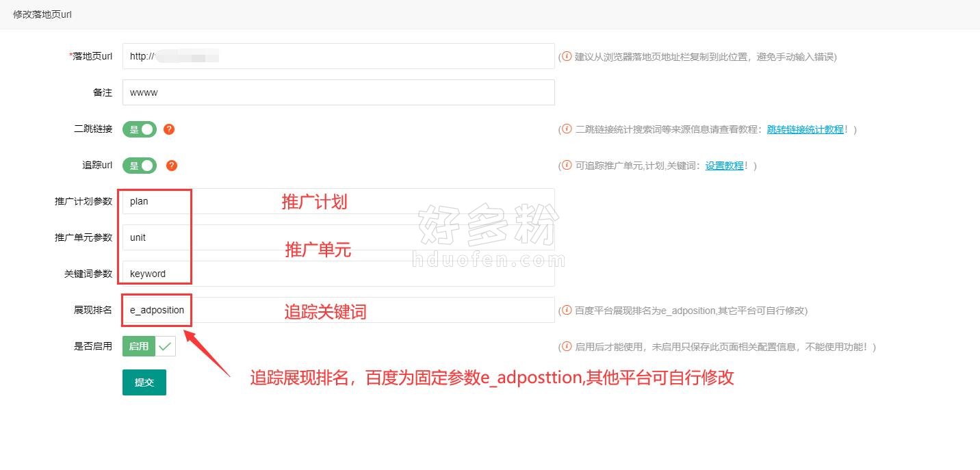Click the 备注 field containing wwww
This screenshot has width=980, height=470.
[x=338, y=92]
